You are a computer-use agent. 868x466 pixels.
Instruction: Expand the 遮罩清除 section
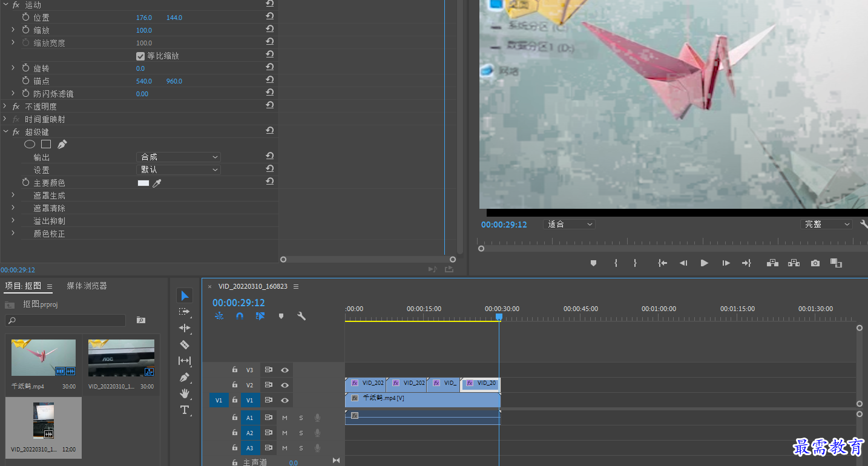[13, 208]
